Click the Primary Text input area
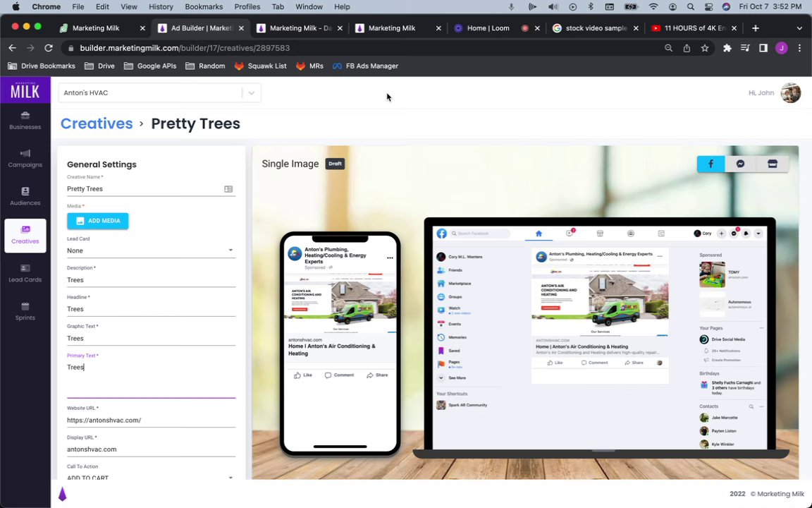The image size is (812, 508). [x=151, y=379]
